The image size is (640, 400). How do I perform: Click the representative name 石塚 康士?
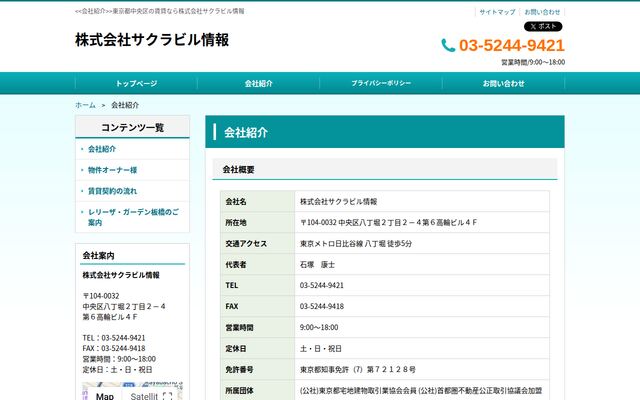(318, 264)
